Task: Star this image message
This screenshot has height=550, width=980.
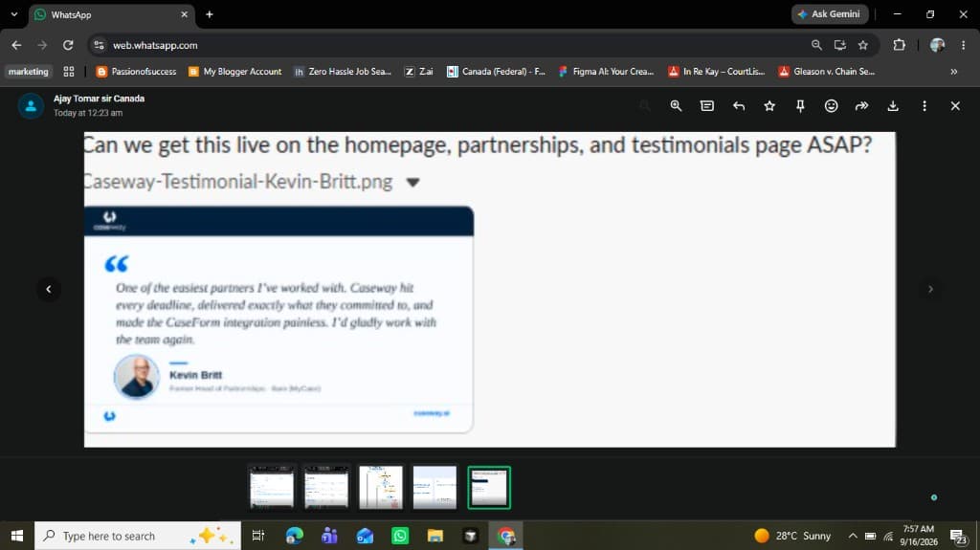Action: [769, 105]
